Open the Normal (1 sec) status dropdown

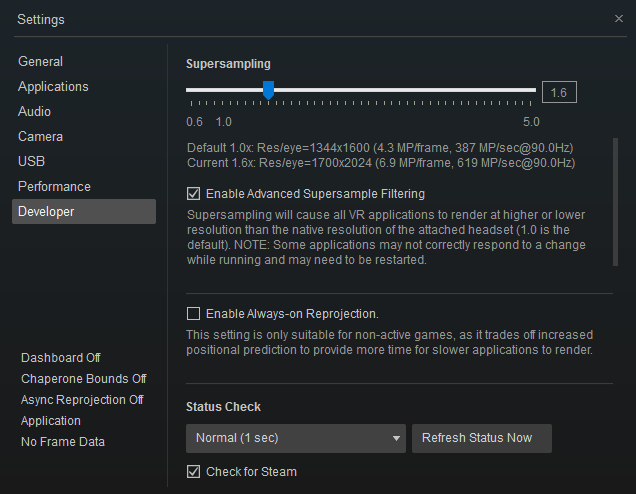click(x=295, y=438)
